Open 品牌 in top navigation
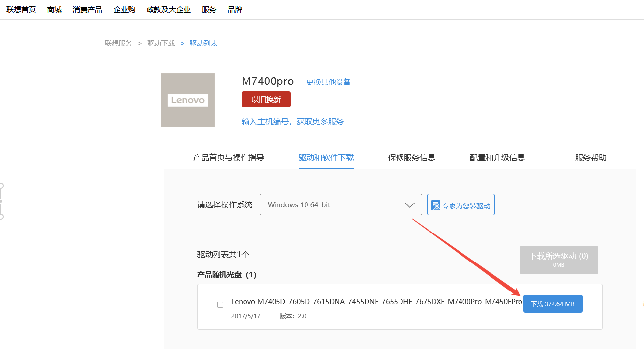The height and width of the screenshot is (349, 644). [x=235, y=9]
